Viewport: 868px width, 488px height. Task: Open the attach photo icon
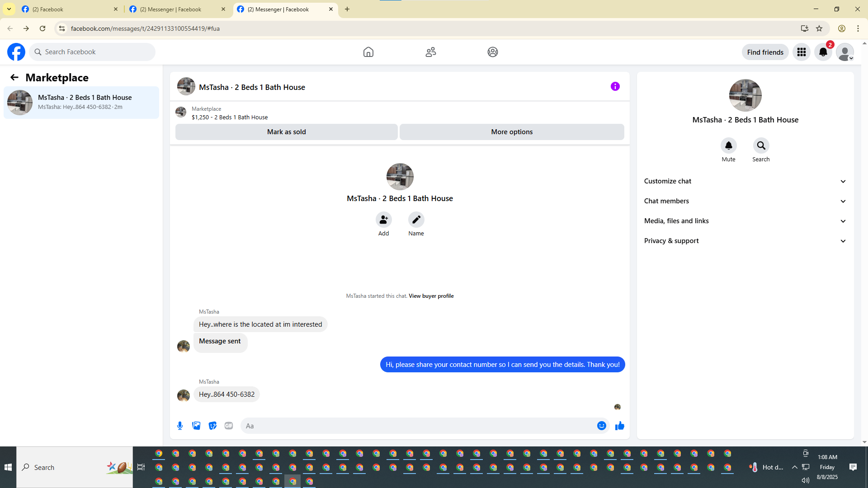(x=196, y=426)
